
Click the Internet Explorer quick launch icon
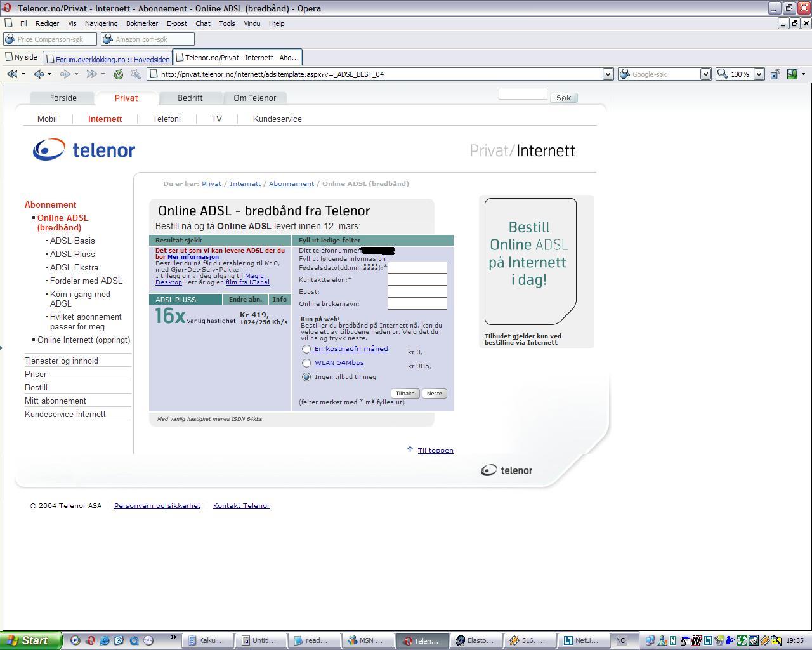click(105, 640)
